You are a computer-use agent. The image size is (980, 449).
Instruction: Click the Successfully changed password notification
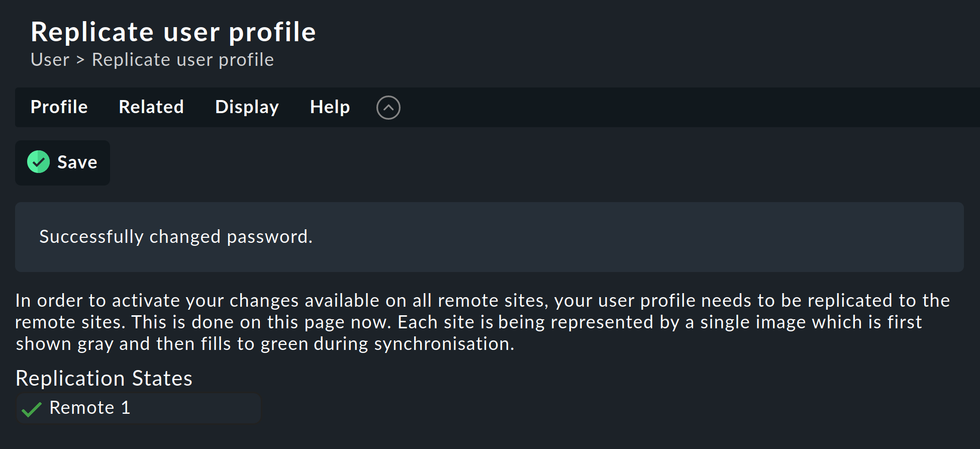pos(176,237)
